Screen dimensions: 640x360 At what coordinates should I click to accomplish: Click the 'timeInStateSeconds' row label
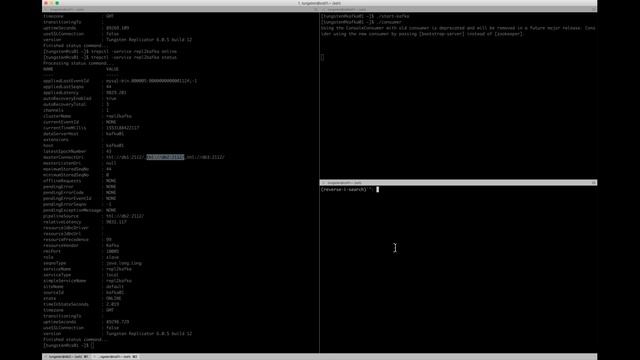66,304
